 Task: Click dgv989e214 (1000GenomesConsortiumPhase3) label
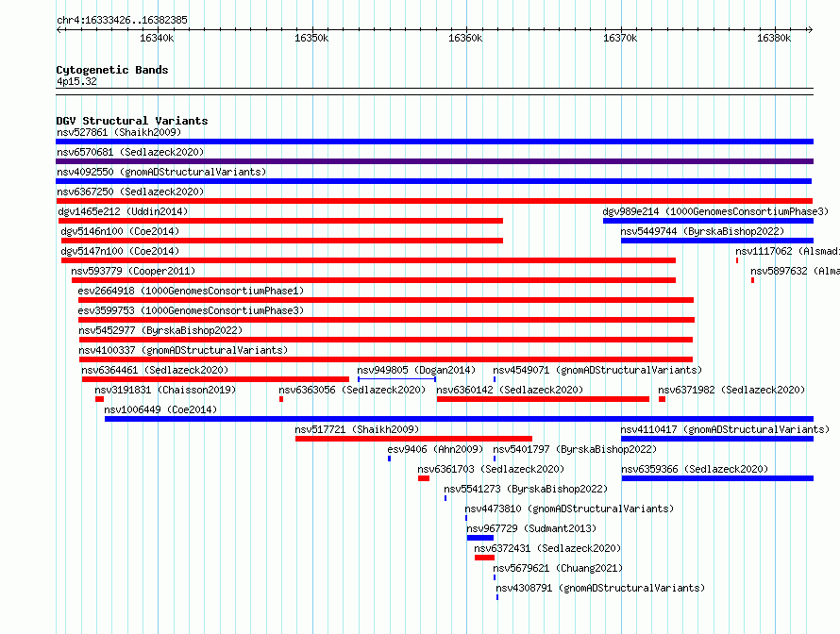[715, 211]
